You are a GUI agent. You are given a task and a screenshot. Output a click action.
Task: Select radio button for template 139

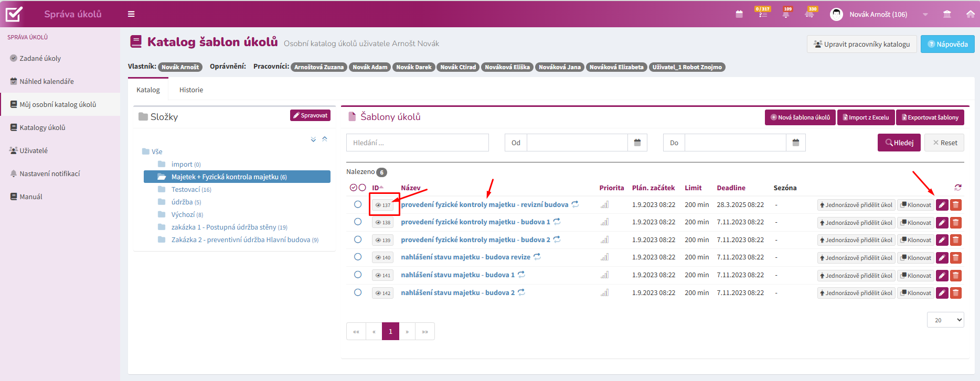[x=358, y=240]
